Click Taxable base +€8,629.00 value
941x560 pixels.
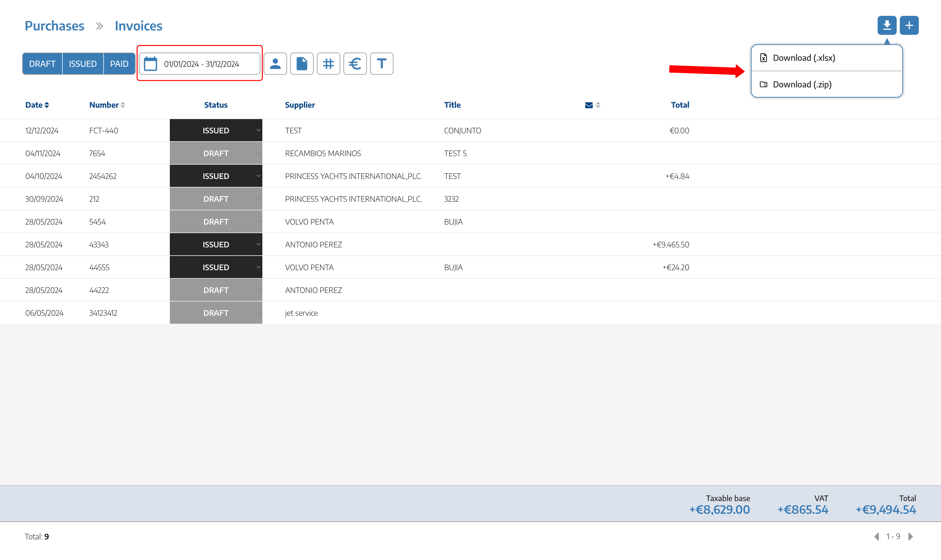click(x=720, y=510)
